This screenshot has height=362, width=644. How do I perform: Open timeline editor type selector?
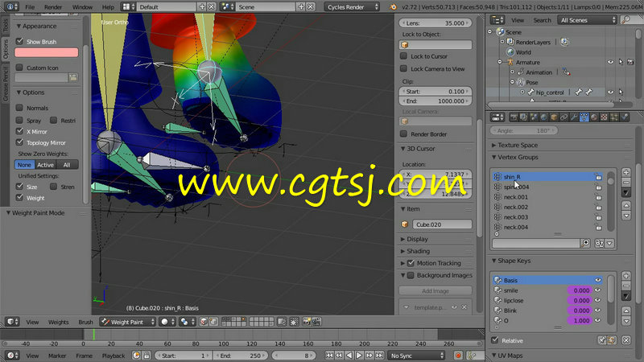[x=11, y=356]
